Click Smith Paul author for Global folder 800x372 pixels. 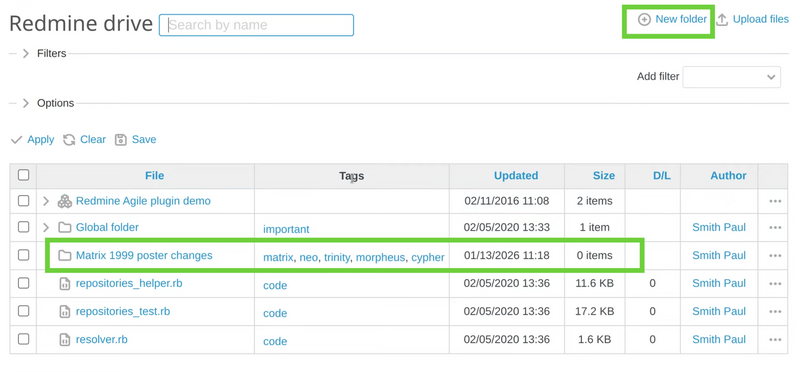(719, 228)
